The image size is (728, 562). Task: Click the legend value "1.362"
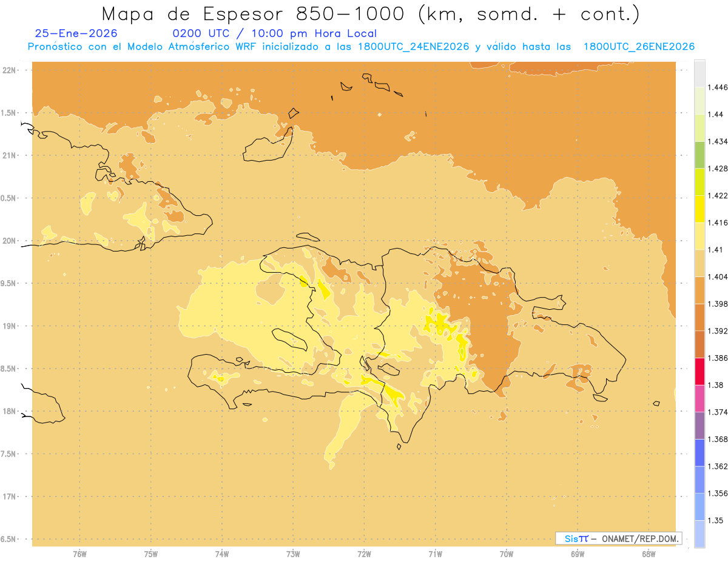point(719,466)
